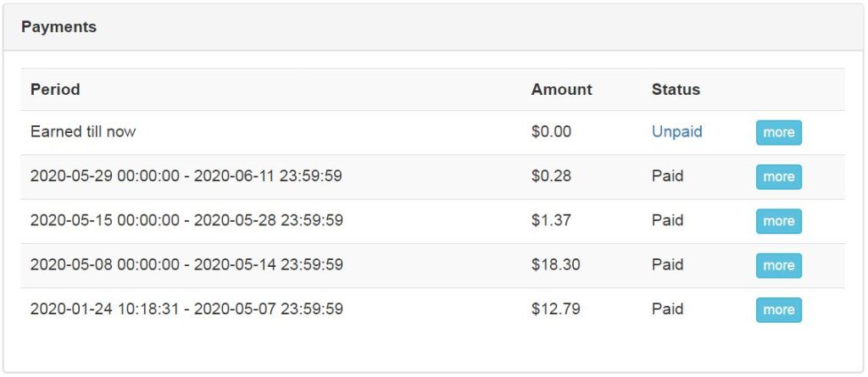This screenshot has width=868, height=377.
Task: Click the $12.79 amount cell
Action: tap(555, 308)
